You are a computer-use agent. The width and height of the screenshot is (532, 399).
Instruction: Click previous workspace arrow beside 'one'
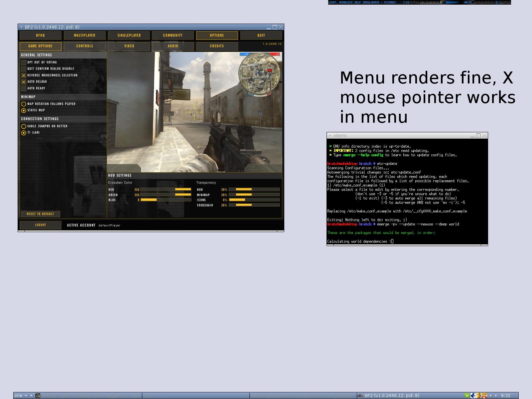tap(26, 396)
